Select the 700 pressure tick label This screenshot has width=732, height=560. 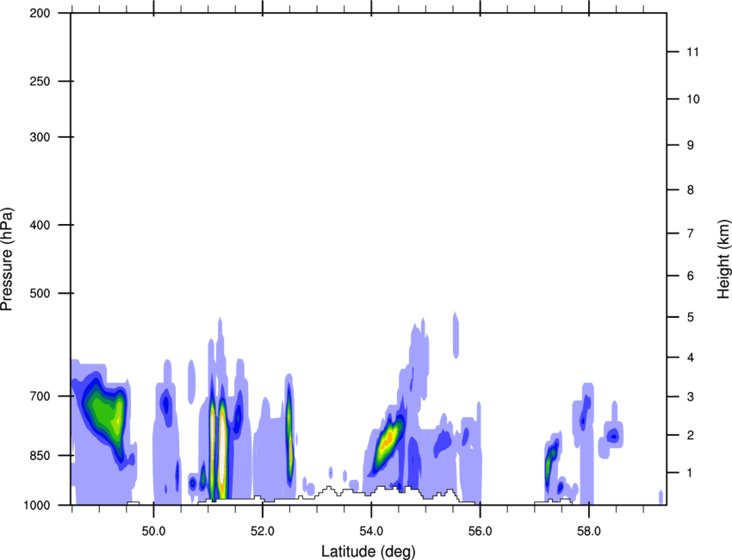click(x=40, y=396)
